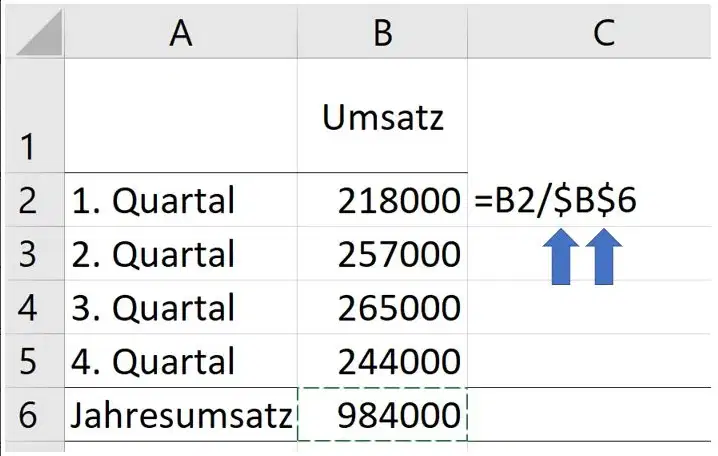Select column B header

click(x=382, y=33)
